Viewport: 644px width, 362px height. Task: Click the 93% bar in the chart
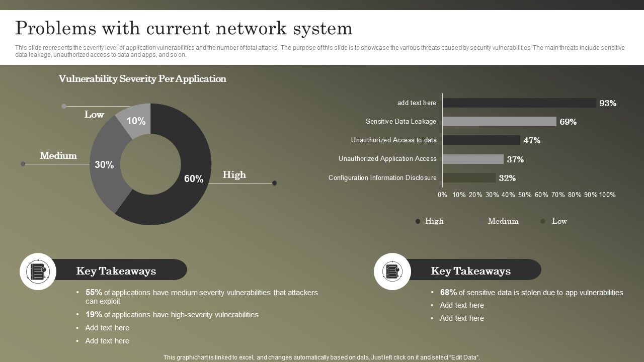tap(519, 103)
